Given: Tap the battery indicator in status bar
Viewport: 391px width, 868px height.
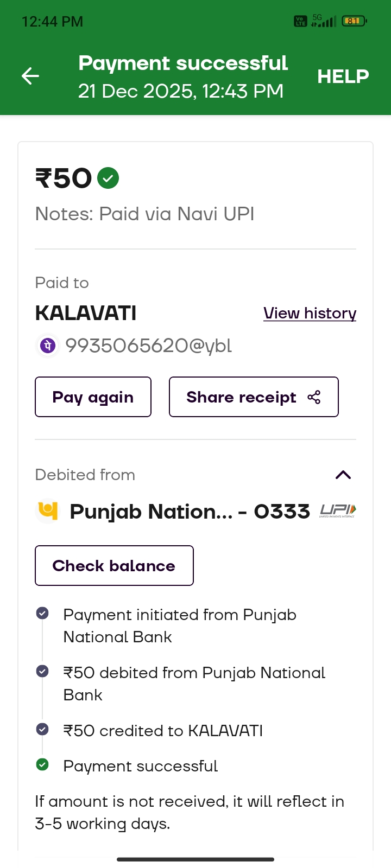Looking at the screenshot, I should pos(354,21).
